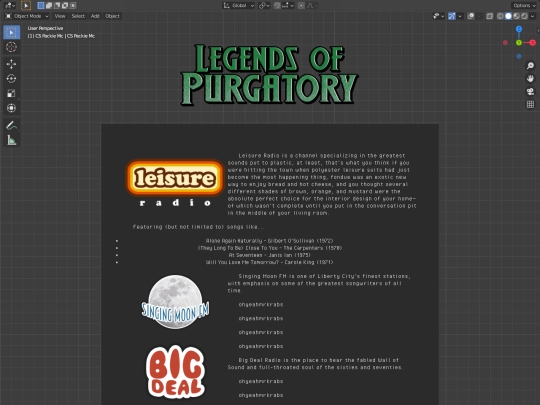Viewport: 540px width, 405px height.
Task: Click 'At Seventeen - Janis Ian' song line
Action: pyautogui.click(x=269, y=255)
